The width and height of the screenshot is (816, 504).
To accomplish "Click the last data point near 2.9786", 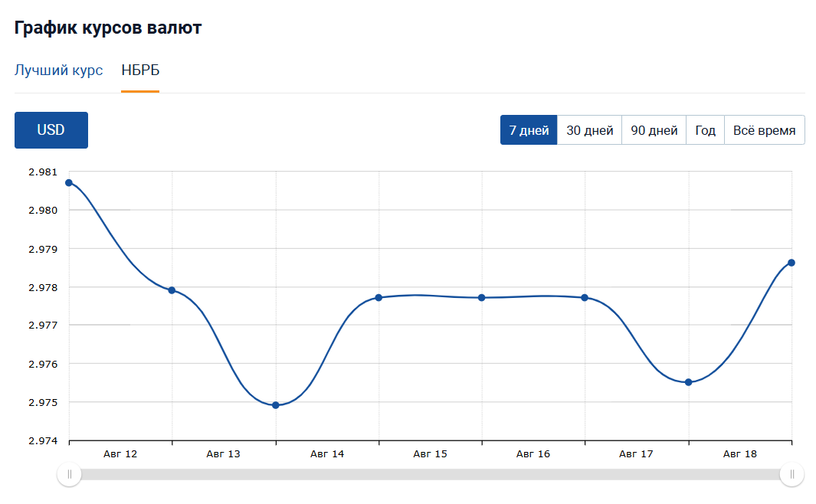I will (x=791, y=263).
